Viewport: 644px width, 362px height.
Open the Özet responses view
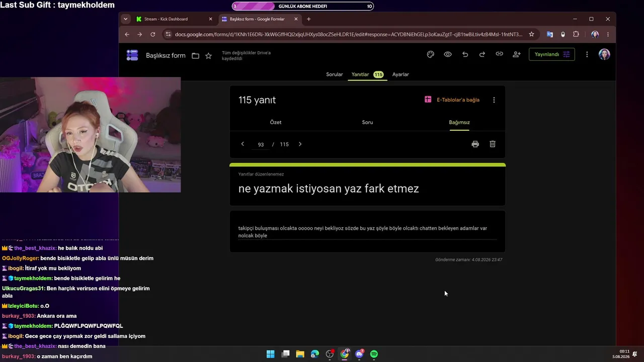[x=276, y=122]
